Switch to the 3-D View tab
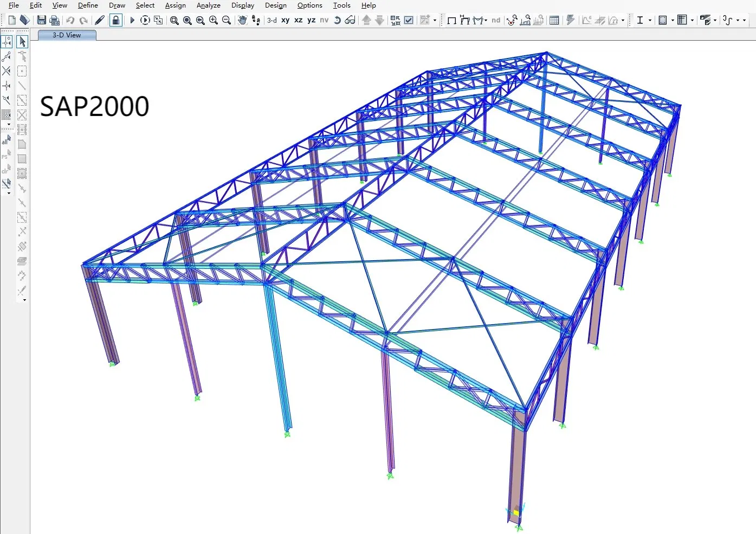The height and width of the screenshot is (534, 756). coord(66,35)
